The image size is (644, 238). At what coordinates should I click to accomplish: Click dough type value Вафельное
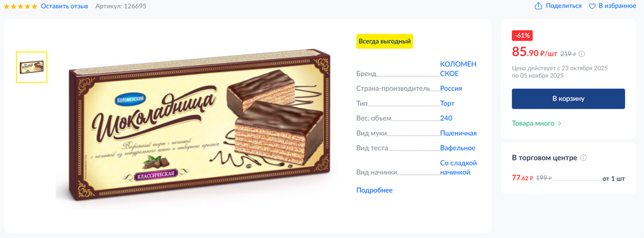tap(457, 148)
